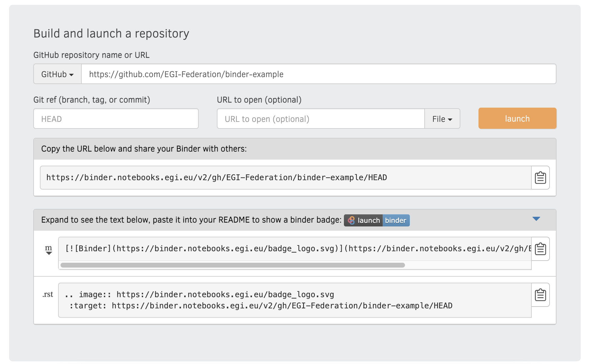Focus the GitHub repository URL field
Image resolution: width=591 pixels, height=364 pixels.
pyautogui.click(x=319, y=74)
